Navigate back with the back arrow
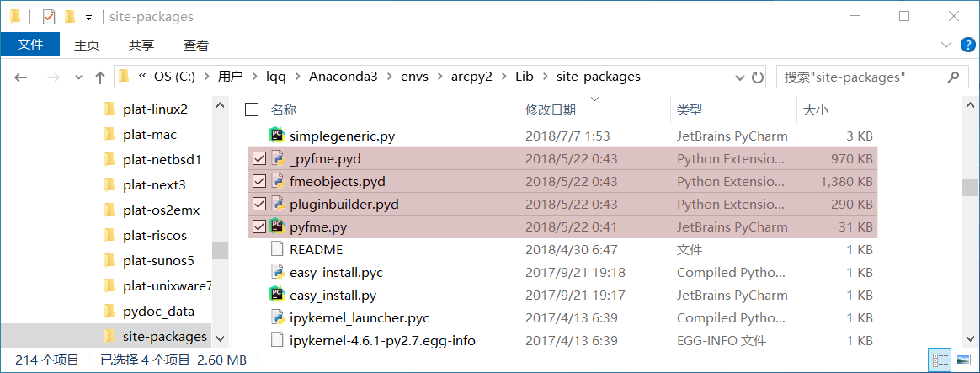The width and height of the screenshot is (980, 373). (x=20, y=77)
